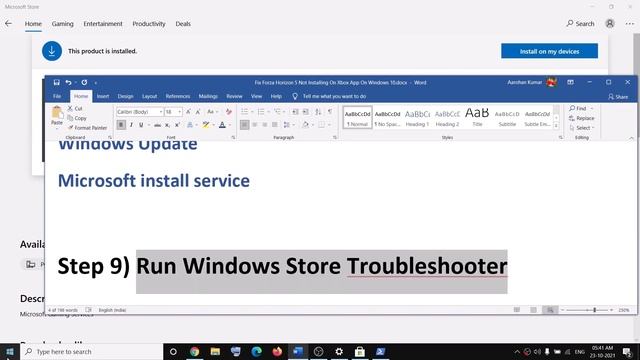Click the Multilevel List icon
The image size is (640, 360).
[277, 111]
